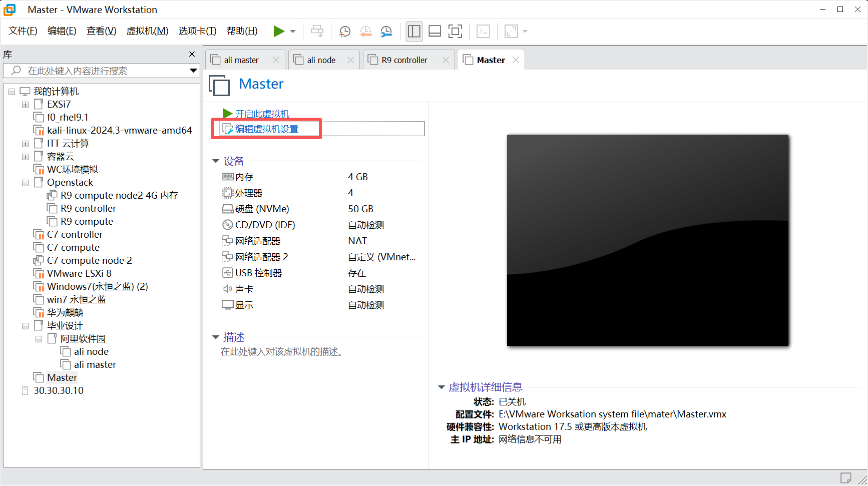Open the 查看(V) menu
This screenshot has width=868, height=486.
click(102, 31)
